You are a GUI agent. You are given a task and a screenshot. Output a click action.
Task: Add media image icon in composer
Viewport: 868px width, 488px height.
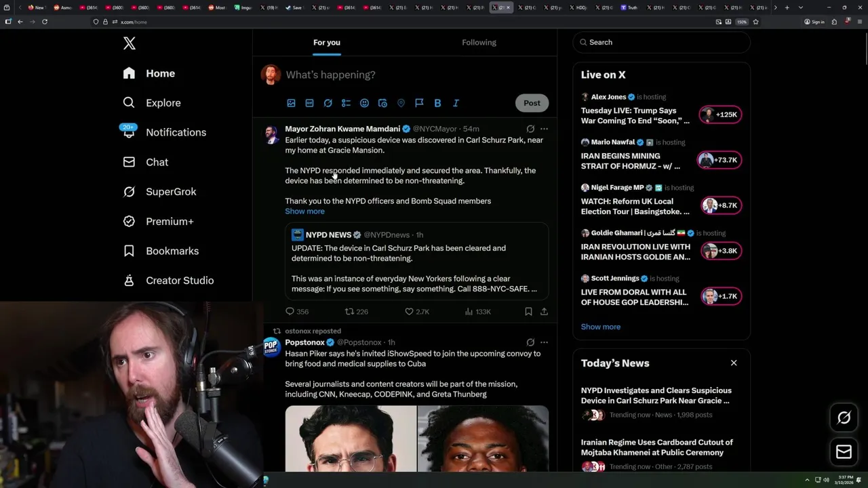(x=291, y=103)
